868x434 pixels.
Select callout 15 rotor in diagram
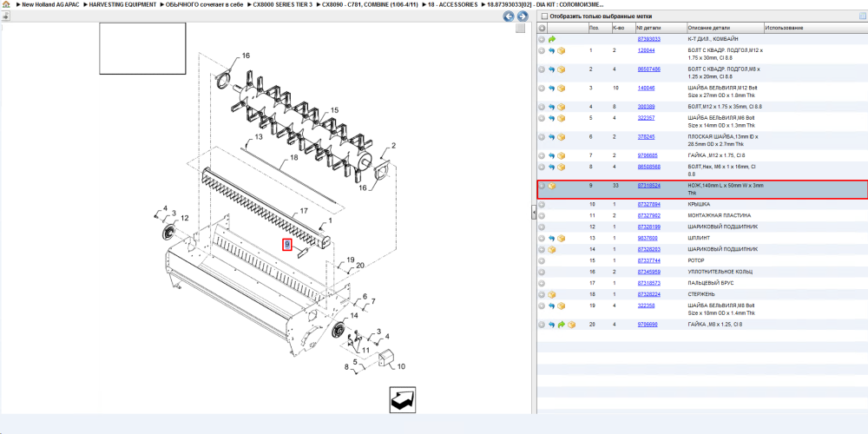point(334,111)
